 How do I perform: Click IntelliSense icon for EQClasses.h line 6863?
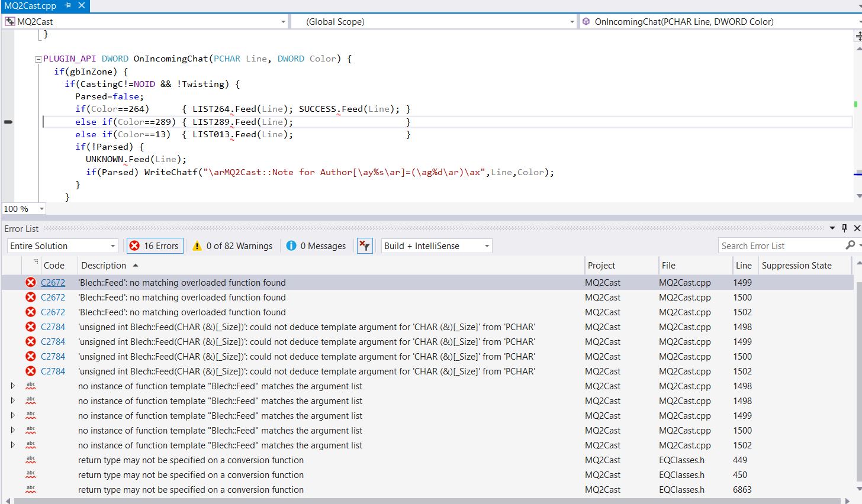(31, 489)
